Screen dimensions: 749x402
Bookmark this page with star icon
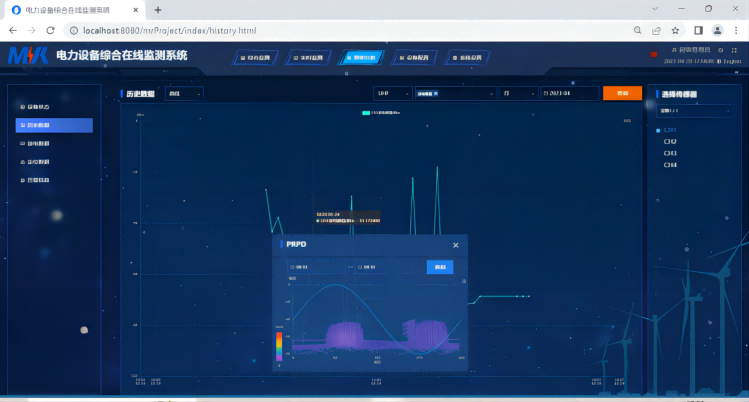pyautogui.click(x=675, y=30)
